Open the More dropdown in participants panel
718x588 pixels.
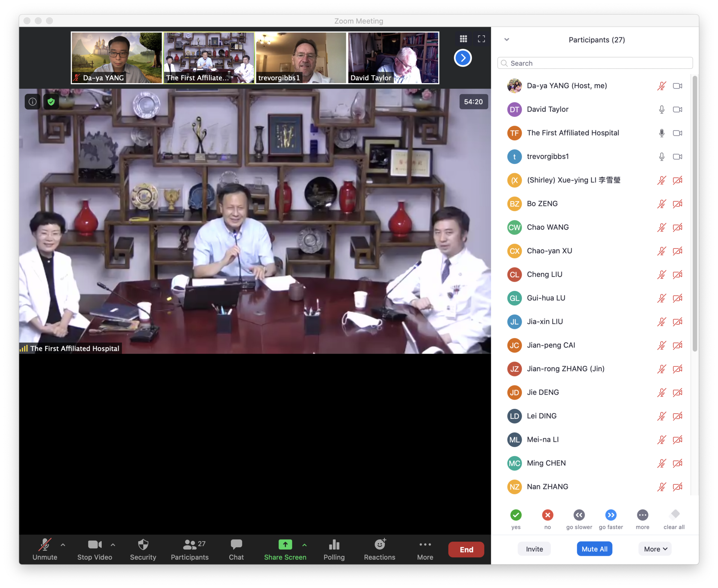click(655, 549)
